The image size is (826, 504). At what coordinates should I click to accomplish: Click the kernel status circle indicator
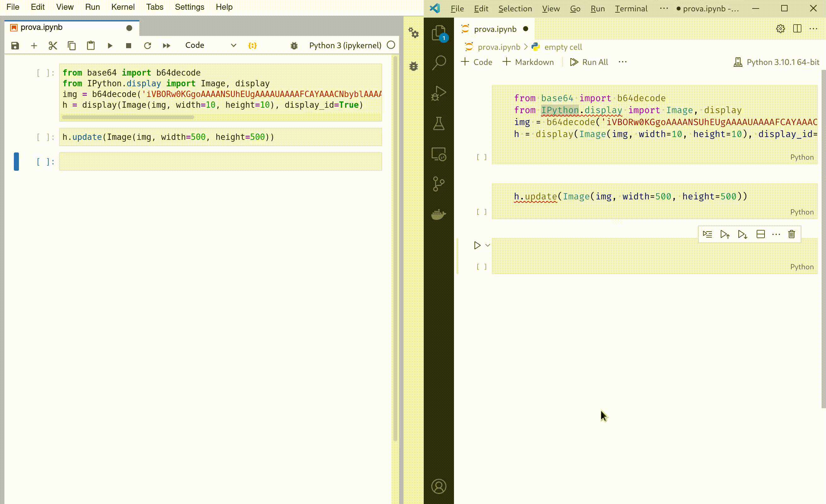click(x=391, y=45)
